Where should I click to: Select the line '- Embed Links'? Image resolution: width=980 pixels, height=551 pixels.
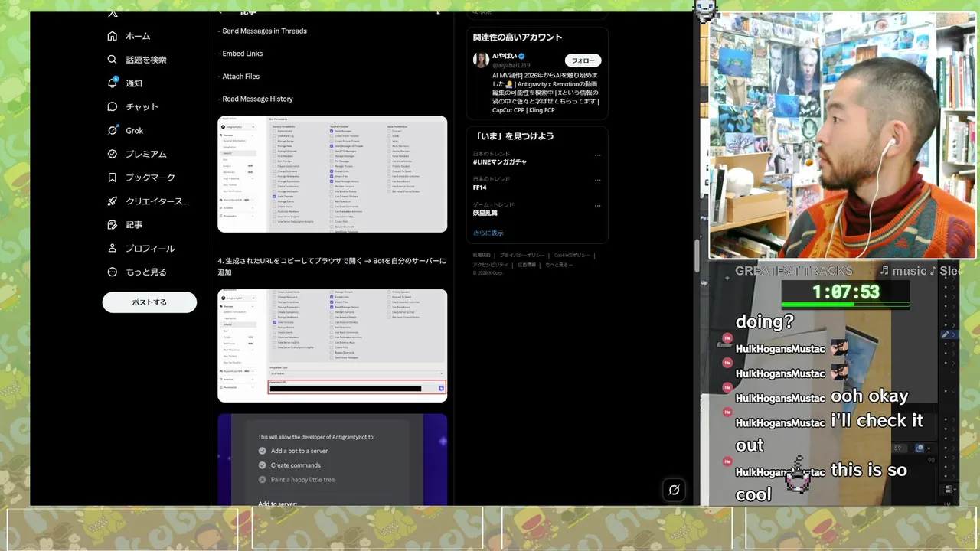[x=240, y=54]
